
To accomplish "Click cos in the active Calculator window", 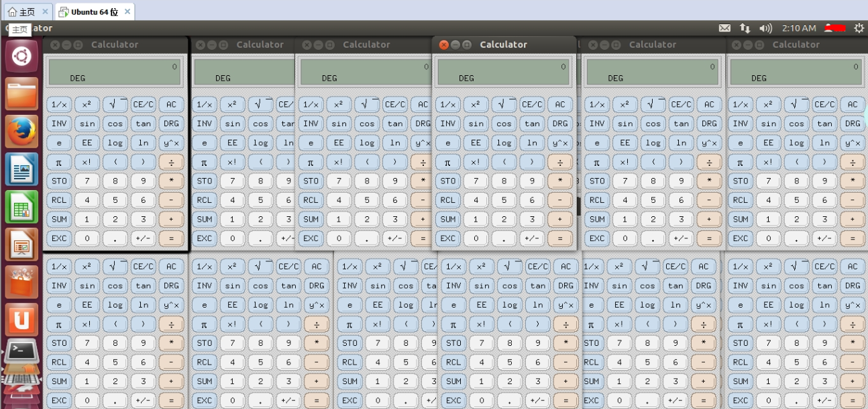I will point(504,124).
